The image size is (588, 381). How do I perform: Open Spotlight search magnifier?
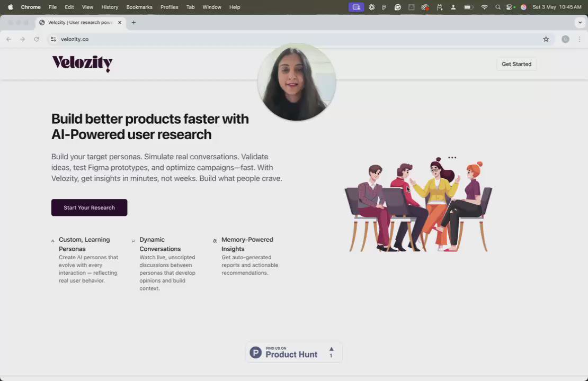498,7
